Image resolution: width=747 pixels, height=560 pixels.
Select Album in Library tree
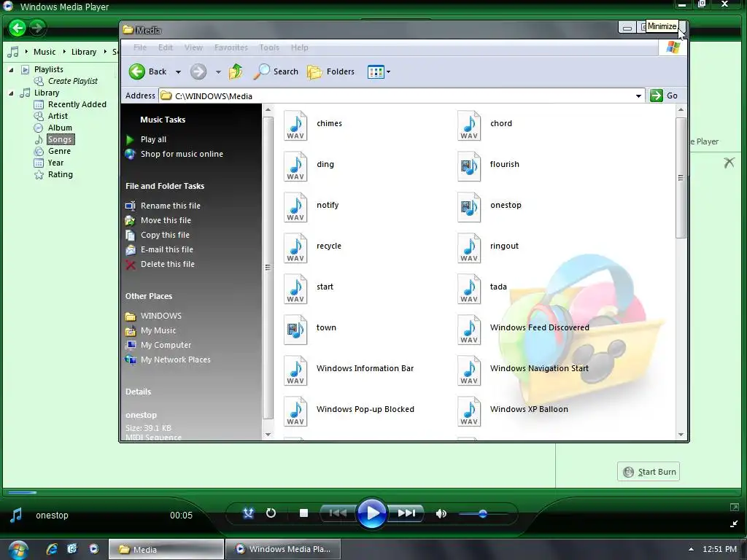click(53, 128)
